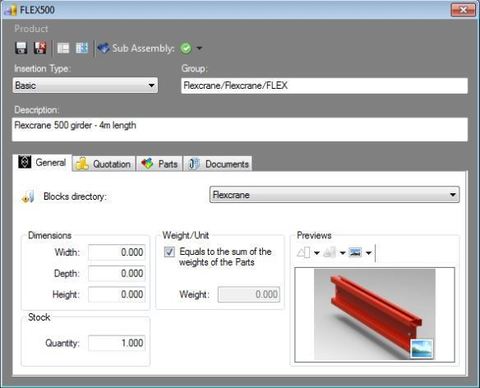Open the Documents tab
Image resolution: width=480 pixels, height=388 pixels.
point(218,164)
